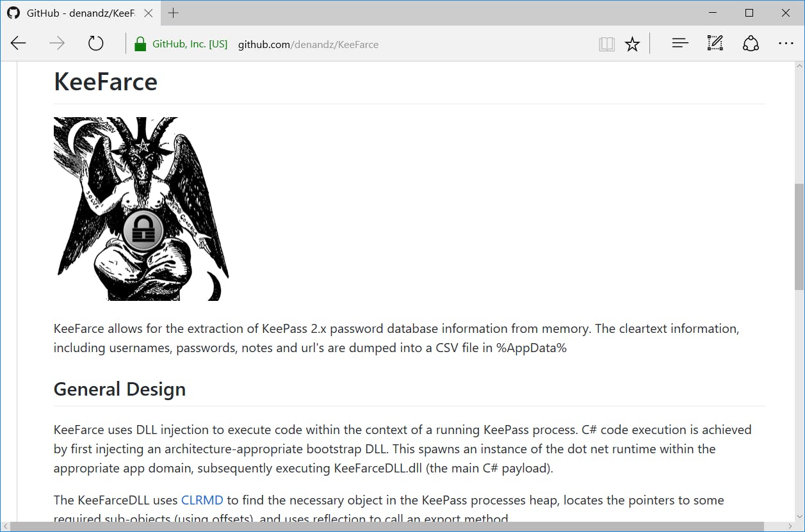Screen dimensions: 805x532
Task: Click the vertical scrollbar down arrow
Action: 799,516
